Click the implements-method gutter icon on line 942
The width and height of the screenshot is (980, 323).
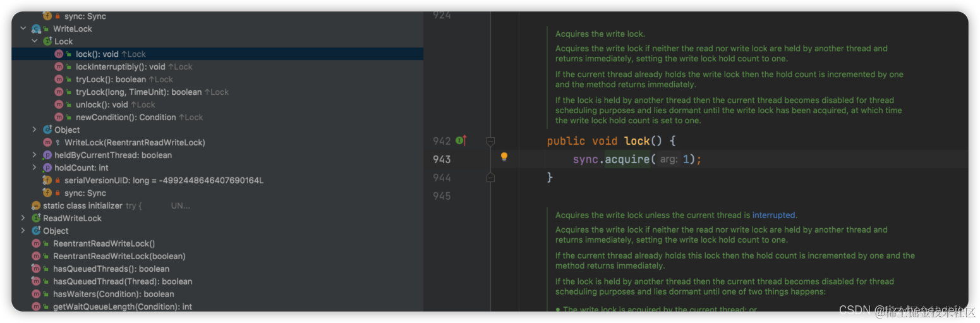click(461, 140)
